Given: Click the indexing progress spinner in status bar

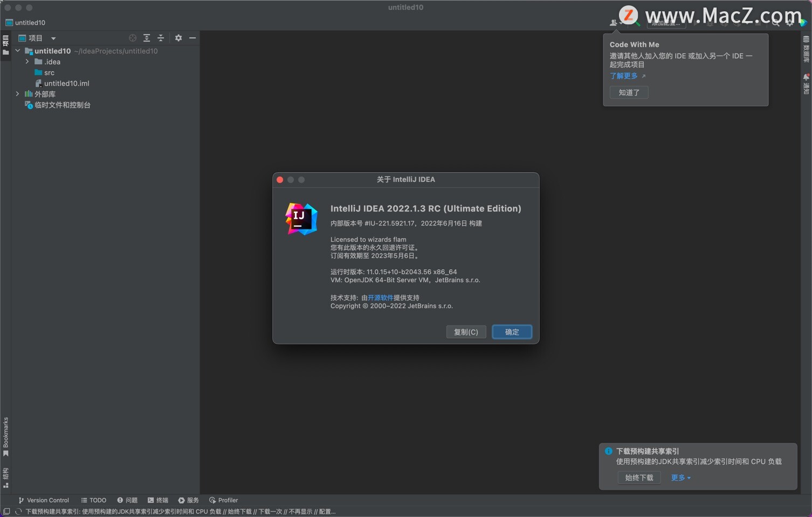Looking at the screenshot, I should point(18,512).
